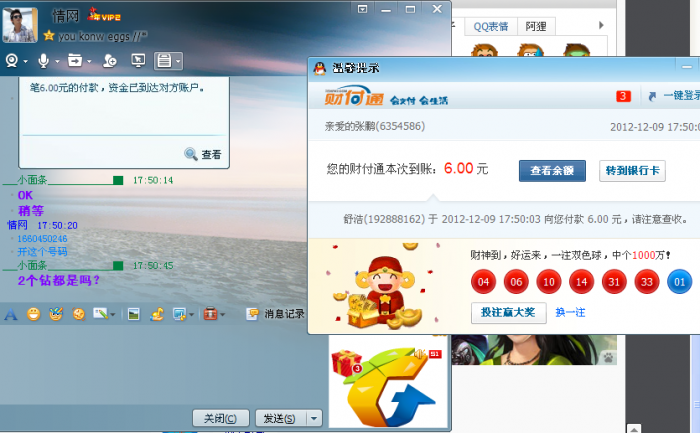700x433 pixels.
Task: Click the gift box icon with badge 3
Action: tap(346, 362)
